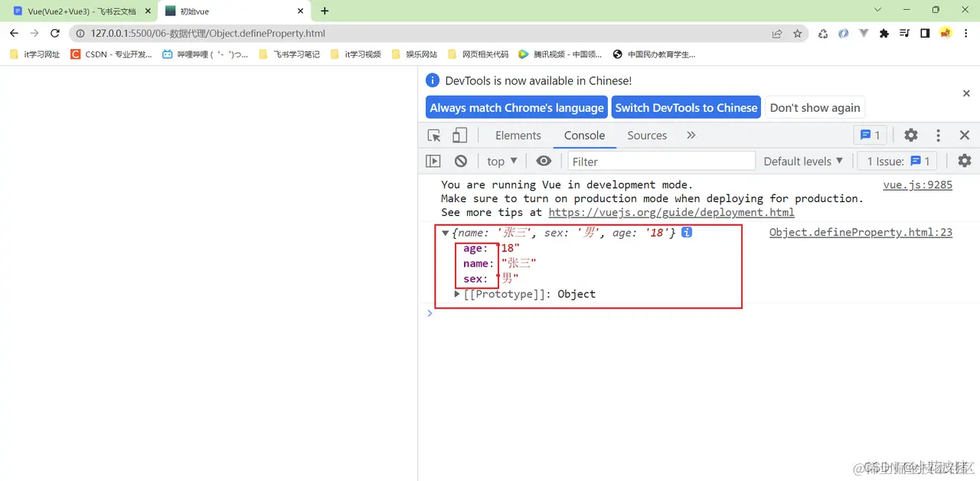
Task: Clear the console
Action: tap(460, 162)
